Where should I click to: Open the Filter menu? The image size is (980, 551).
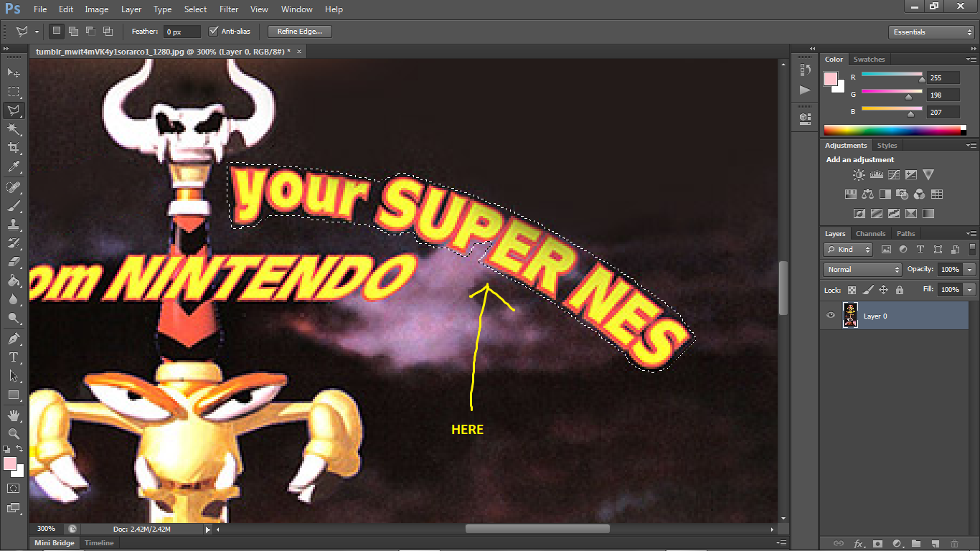(x=229, y=9)
